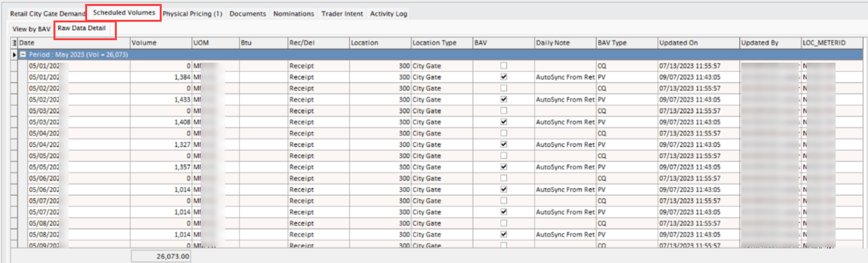868x263 pixels.
Task: Go to the Documents tab
Action: 248,13
